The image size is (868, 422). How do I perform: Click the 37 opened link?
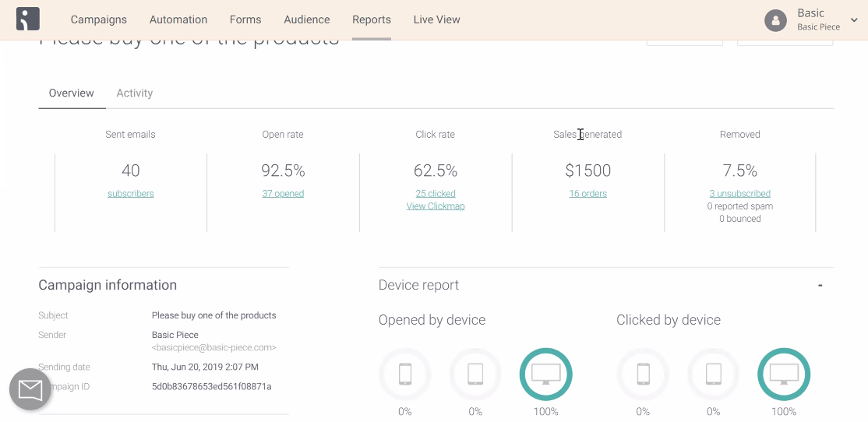283,194
